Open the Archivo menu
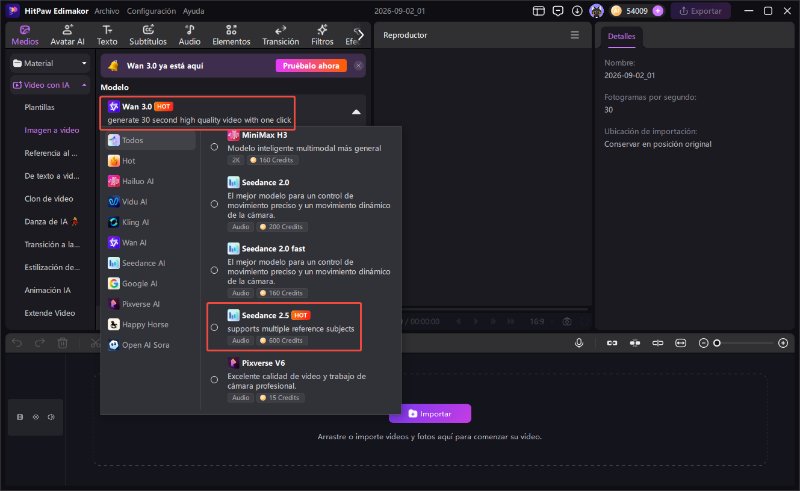 [x=107, y=11]
